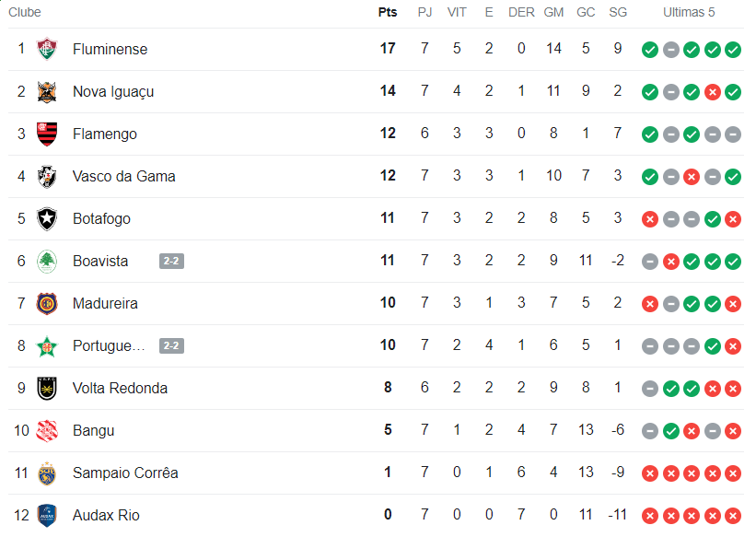Open the Botafogo star crest icon
The width and height of the screenshot is (756, 537).
point(46,218)
